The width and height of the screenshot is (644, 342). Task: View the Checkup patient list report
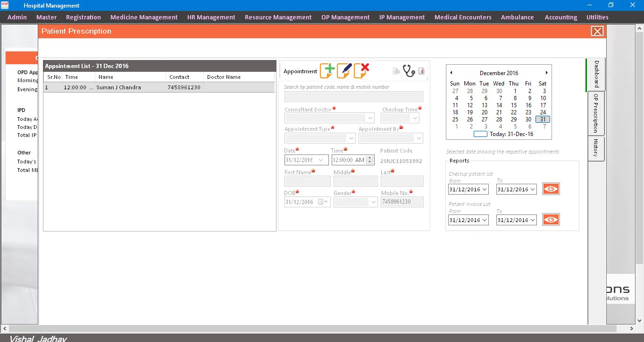[x=551, y=189]
